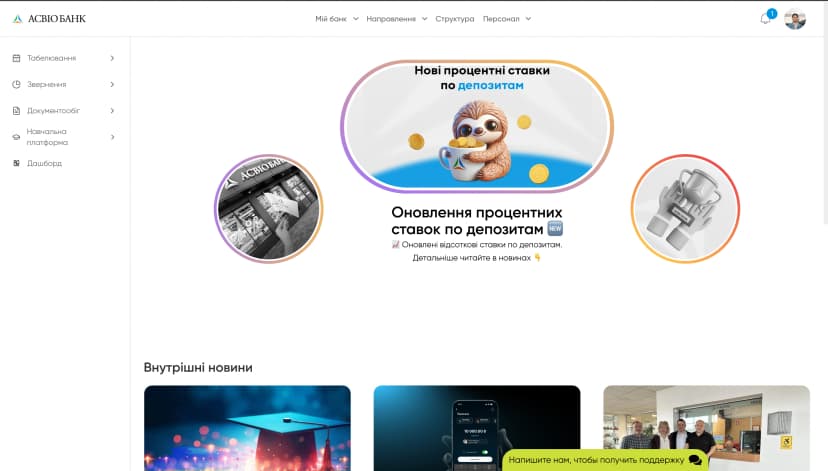Viewport: 828px width, 471px height.
Task: Go to the Структура menu item
Action: click(455, 18)
